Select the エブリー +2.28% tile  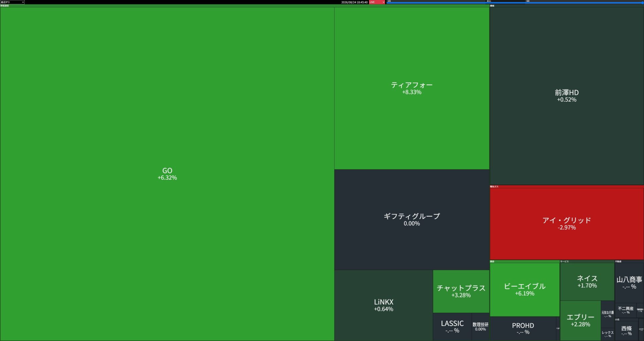(x=580, y=321)
